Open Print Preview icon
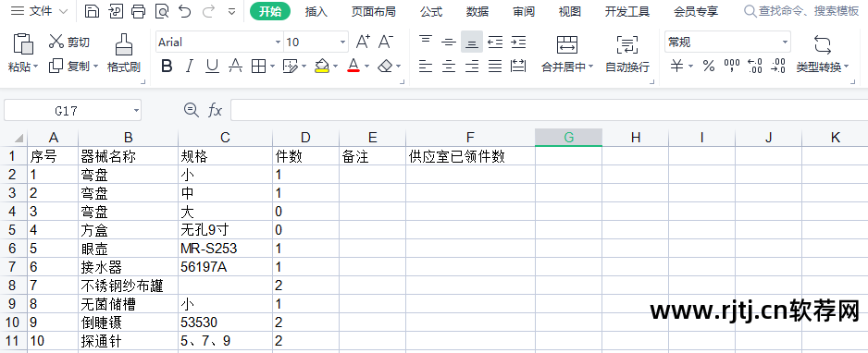 pos(162,11)
